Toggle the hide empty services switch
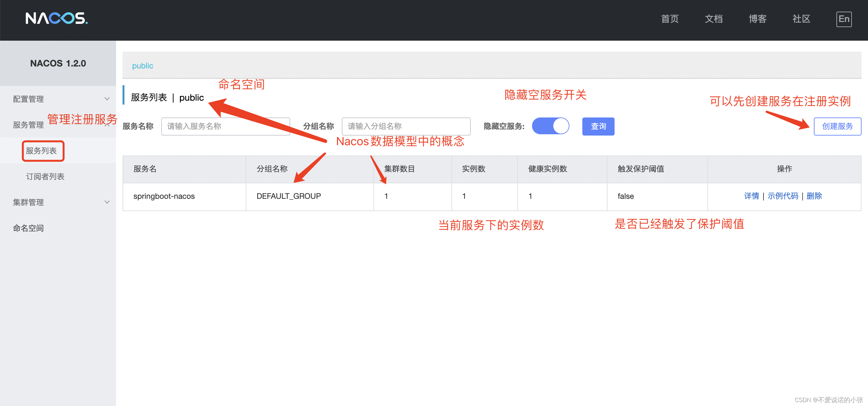The image size is (868, 406). 550,126
